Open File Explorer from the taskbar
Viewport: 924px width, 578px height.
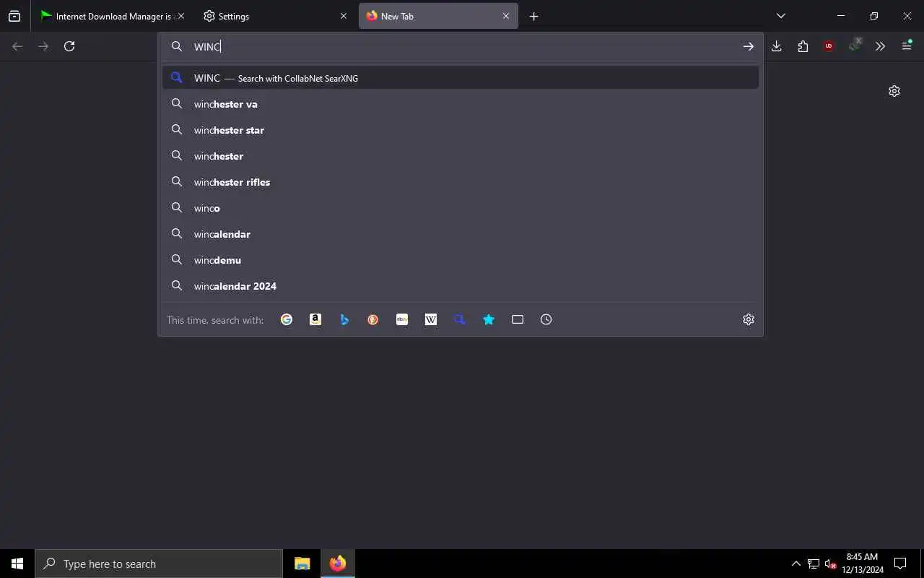click(x=302, y=564)
